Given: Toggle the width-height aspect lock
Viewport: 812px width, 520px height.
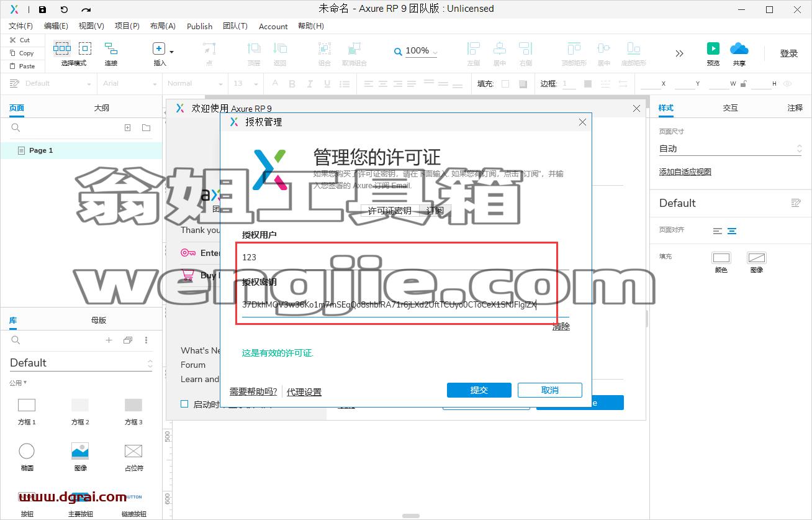Looking at the screenshot, I should point(745,84).
